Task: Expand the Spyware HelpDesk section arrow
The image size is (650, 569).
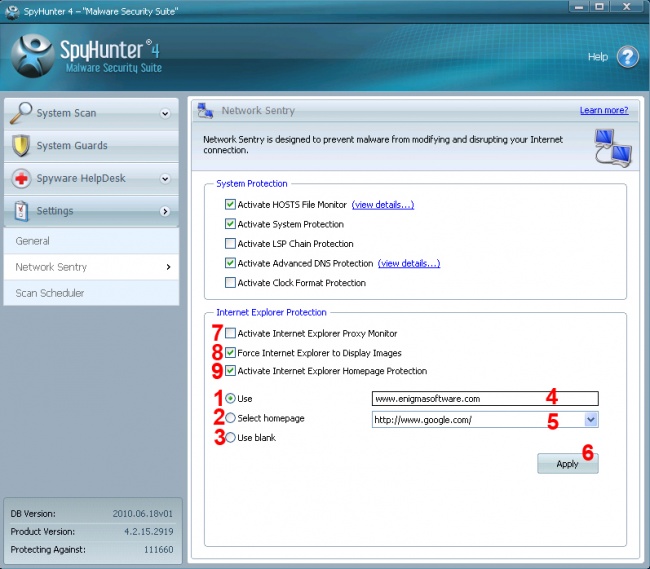Action: (x=165, y=179)
